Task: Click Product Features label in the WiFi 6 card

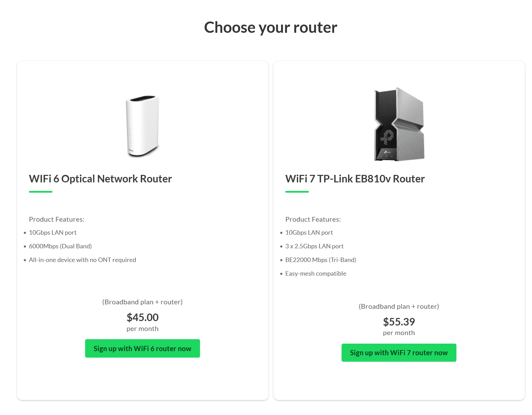Action: pos(57,219)
